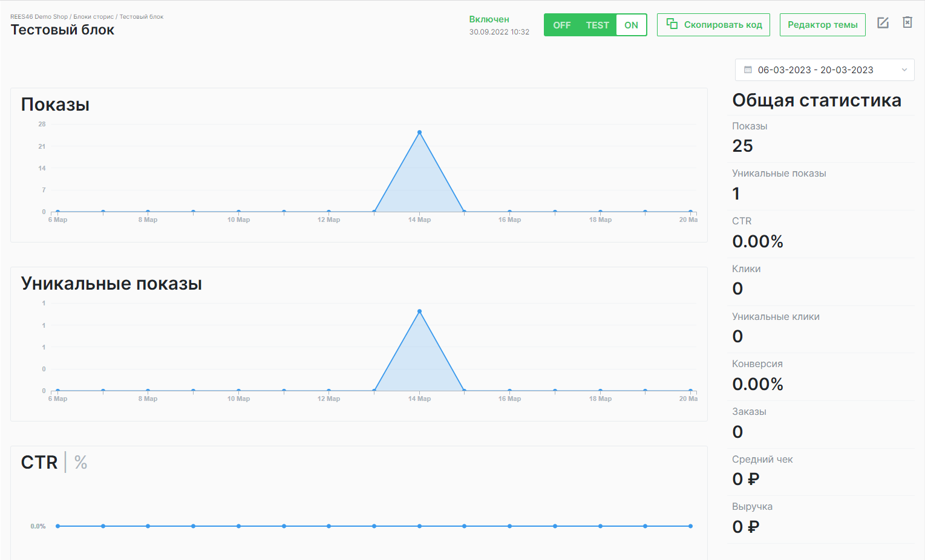Open the 06-03-2023 - 20-03-2023 date picker

pos(815,70)
